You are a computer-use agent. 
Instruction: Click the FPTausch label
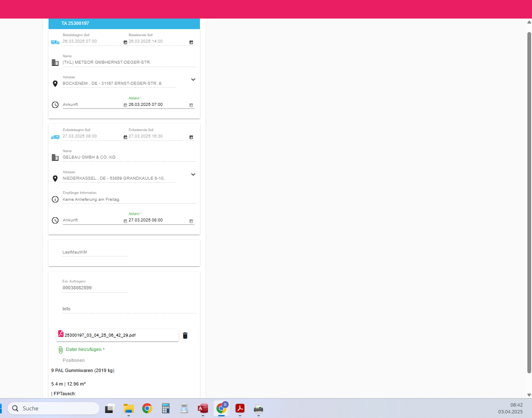[x=65, y=394]
